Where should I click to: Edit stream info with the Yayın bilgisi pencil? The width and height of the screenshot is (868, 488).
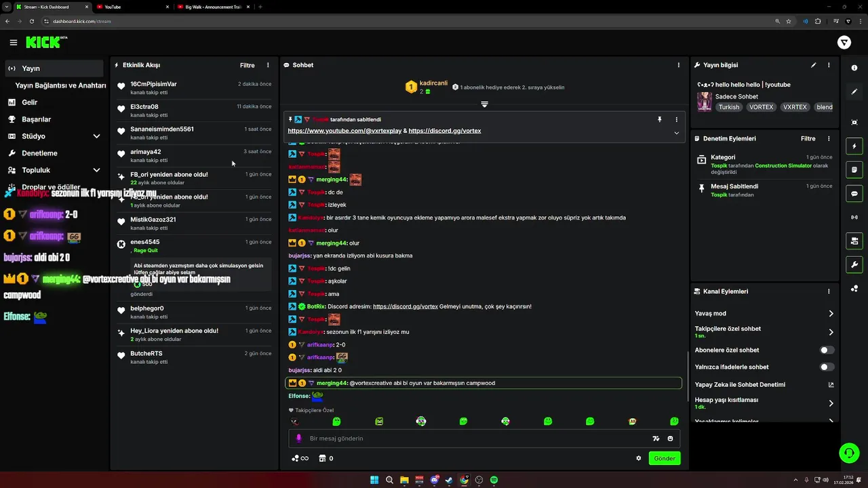(x=813, y=65)
